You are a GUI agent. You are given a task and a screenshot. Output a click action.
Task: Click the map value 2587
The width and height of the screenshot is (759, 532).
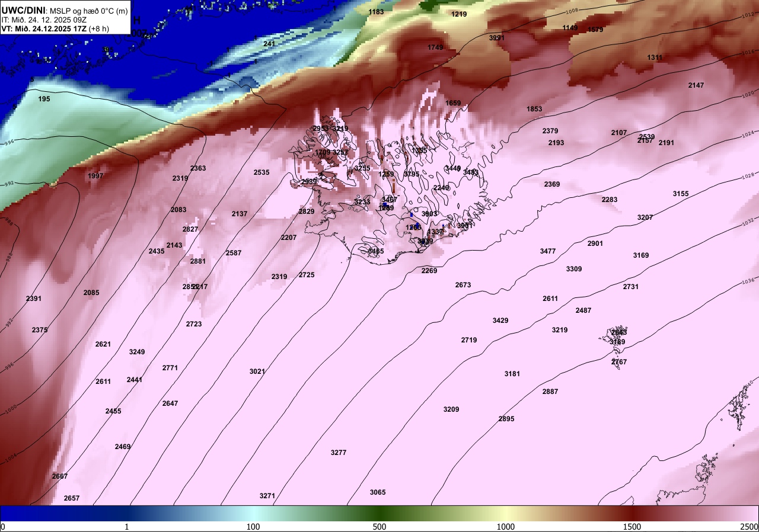click(234, 253)
